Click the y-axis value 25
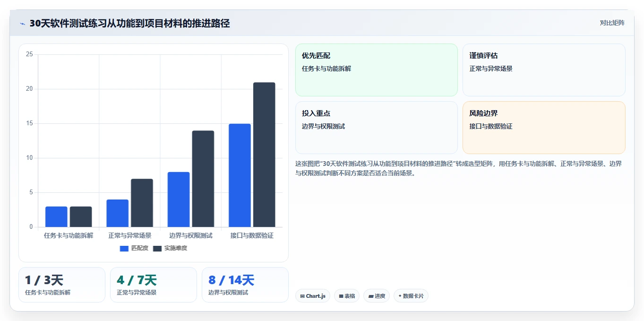 [x=29, y=54]
